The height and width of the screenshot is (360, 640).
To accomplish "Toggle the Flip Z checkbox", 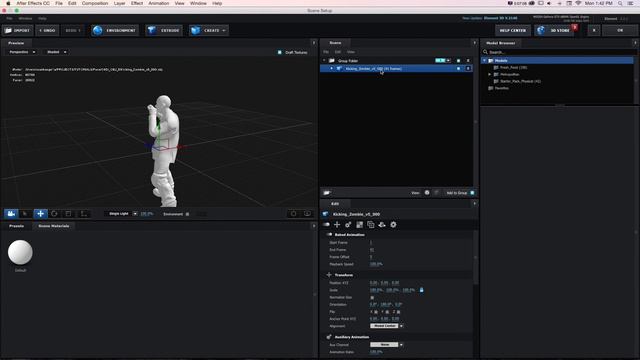I will tap(398, 312).
